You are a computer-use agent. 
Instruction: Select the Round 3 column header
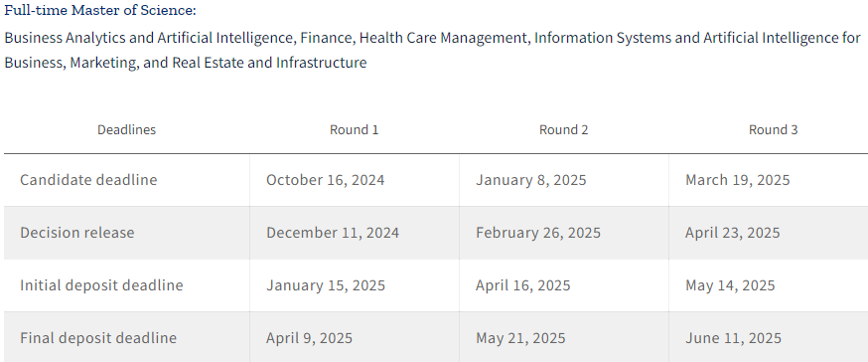click(x=774, y=129)
